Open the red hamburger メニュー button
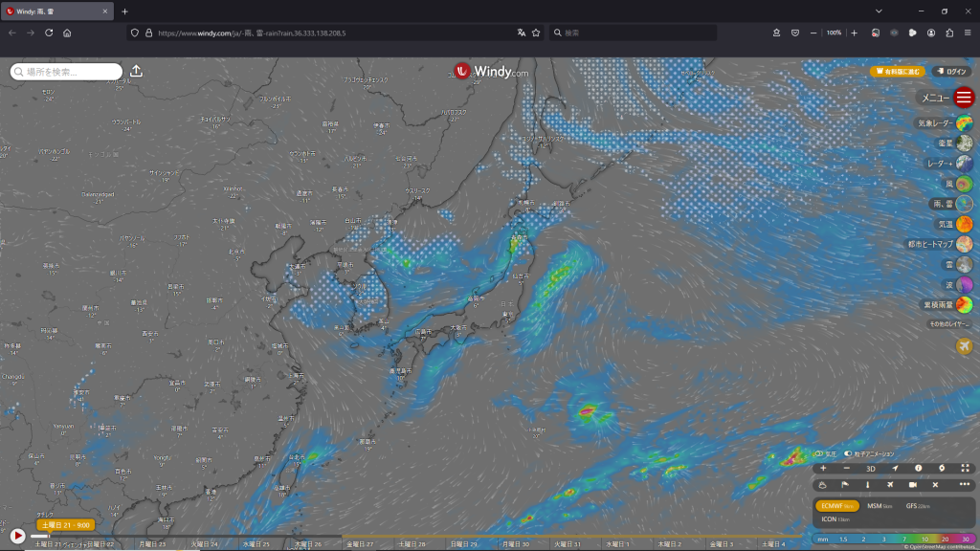The height and width of the screenshot is (551, 980). click(x=964, y=98)
